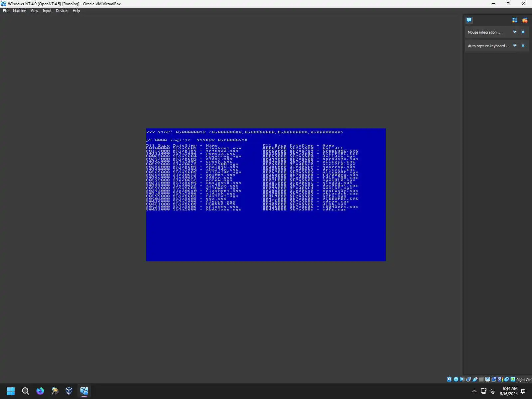Open the Help menu

pos(76,11)
